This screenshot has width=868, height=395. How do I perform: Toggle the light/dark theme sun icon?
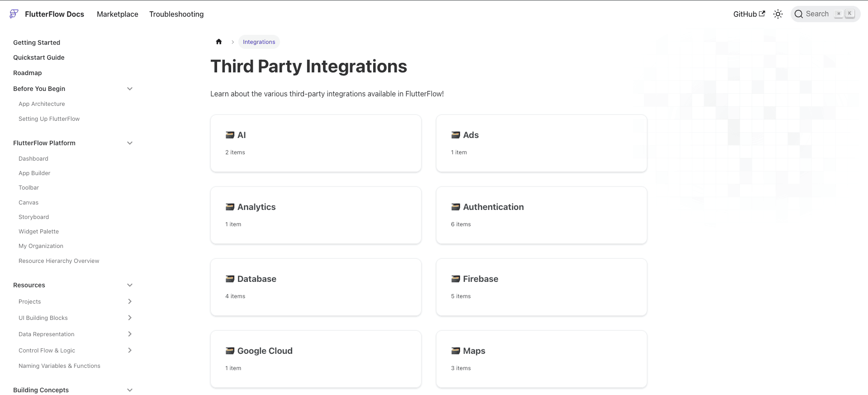point(778,14)
